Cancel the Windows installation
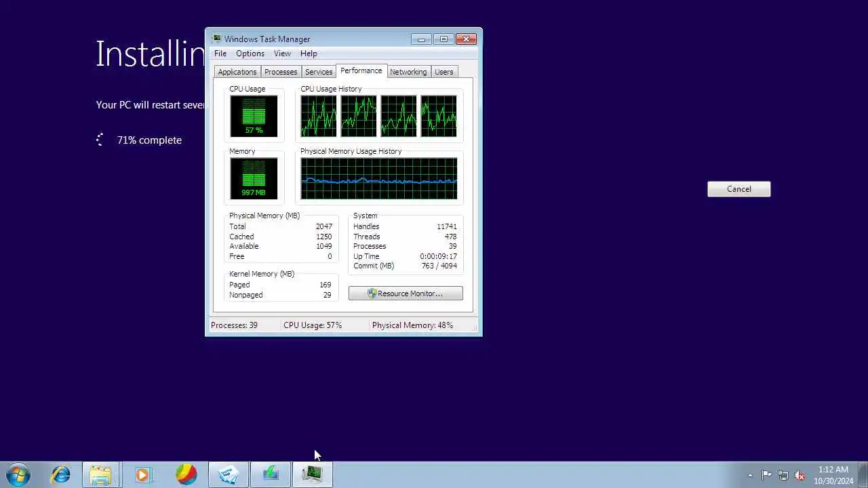This screenshot has height=488, width=868. pyautogui.click(x=738, y=189)
